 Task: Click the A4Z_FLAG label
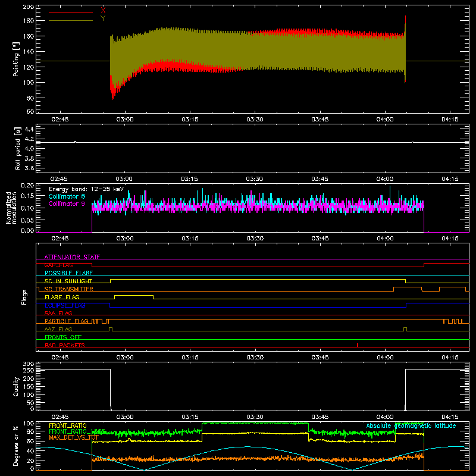click(x=58, y=329)
